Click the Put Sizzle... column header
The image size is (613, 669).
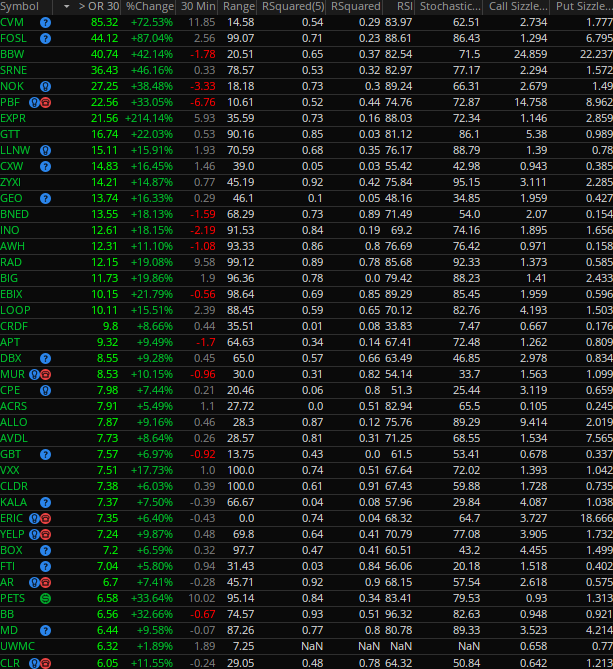(584, 7)
